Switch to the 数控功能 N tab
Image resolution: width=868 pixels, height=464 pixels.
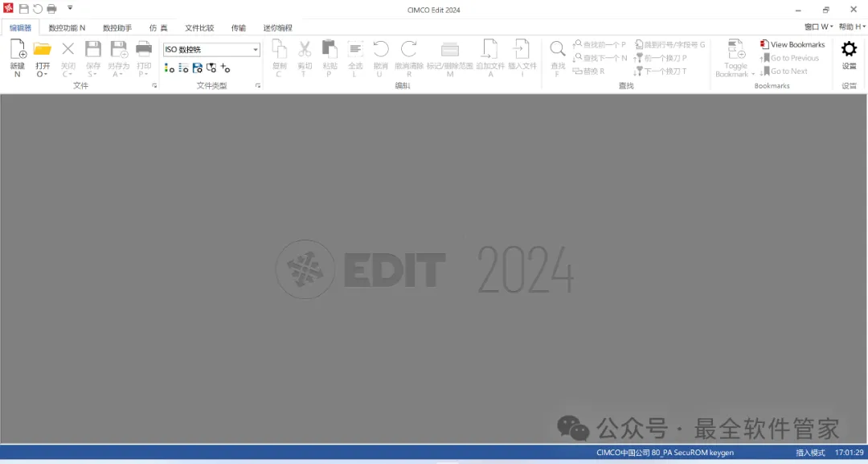[x=67, y=27]
